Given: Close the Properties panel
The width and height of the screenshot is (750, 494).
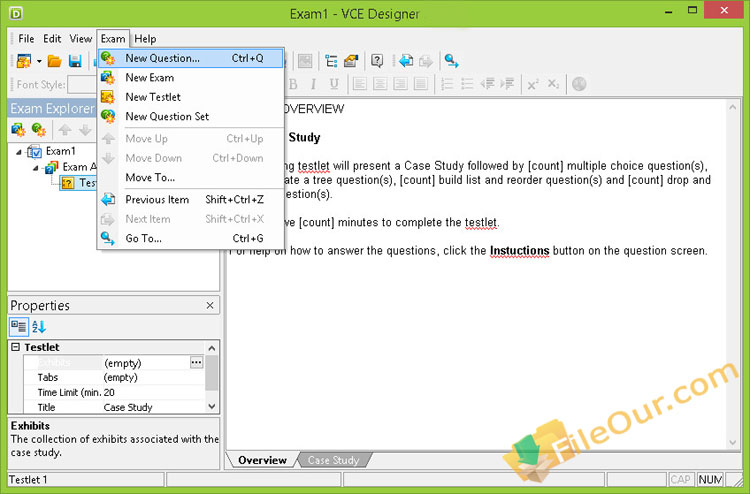Looking at the screenshot, I should [210, 305].
